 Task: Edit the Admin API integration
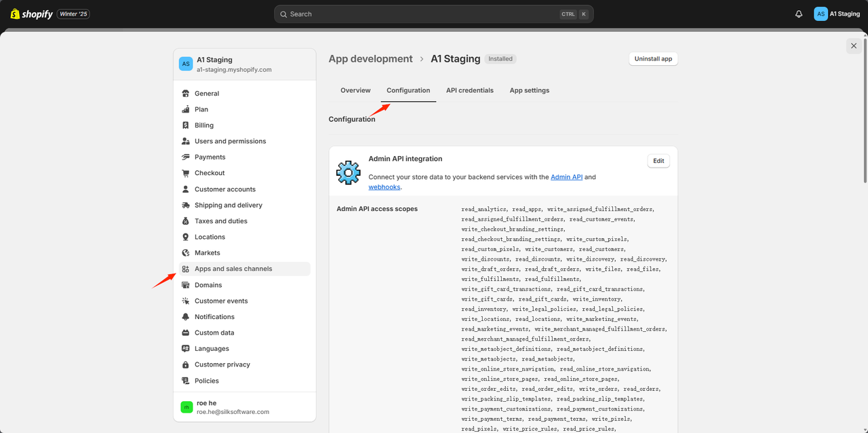(x=658, y=161)
